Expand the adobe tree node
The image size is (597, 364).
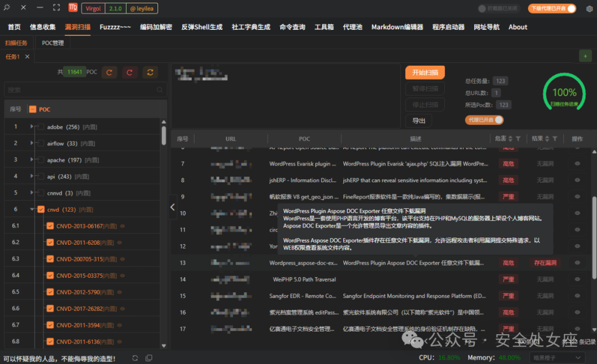tap(32, 126)
